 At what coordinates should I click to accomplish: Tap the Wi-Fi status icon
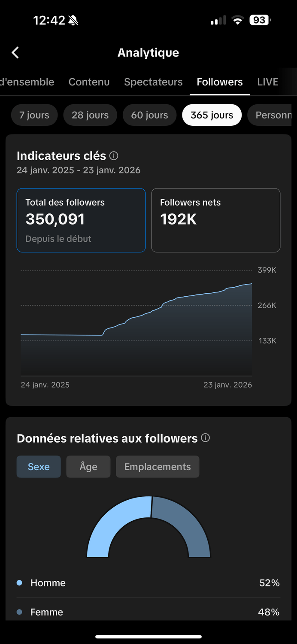(237, 20)
